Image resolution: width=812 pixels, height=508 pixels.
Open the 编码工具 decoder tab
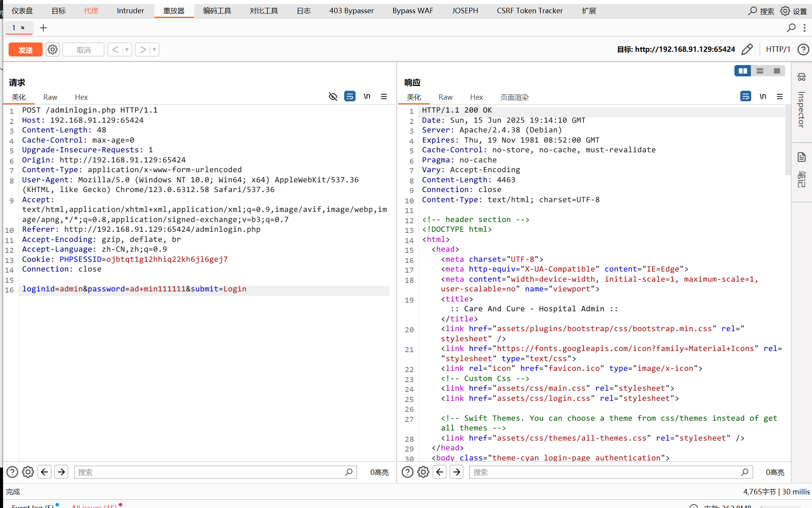point(217,11)
